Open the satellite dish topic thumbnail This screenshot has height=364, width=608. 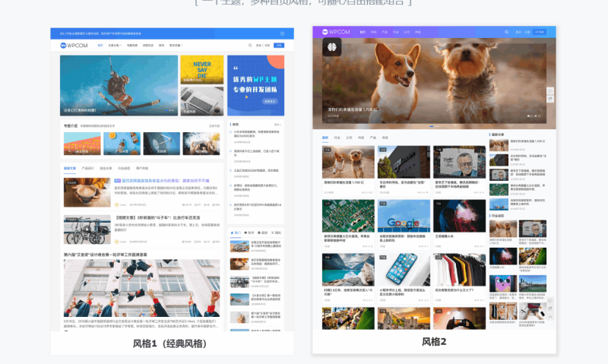pos(162,144)
